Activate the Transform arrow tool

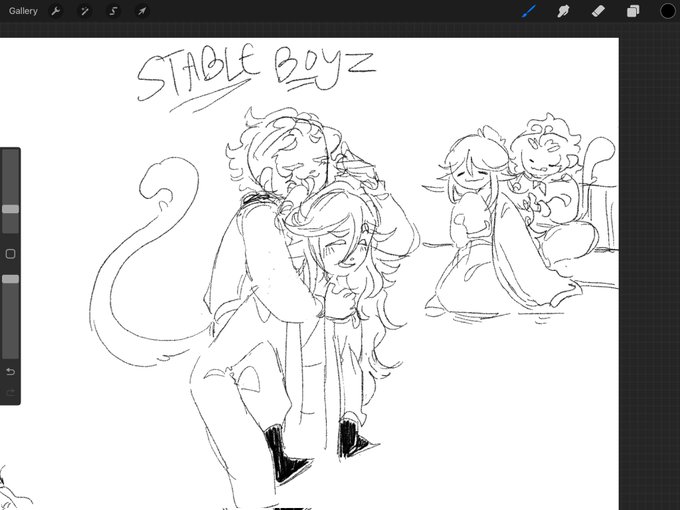[x=142, y=11]
